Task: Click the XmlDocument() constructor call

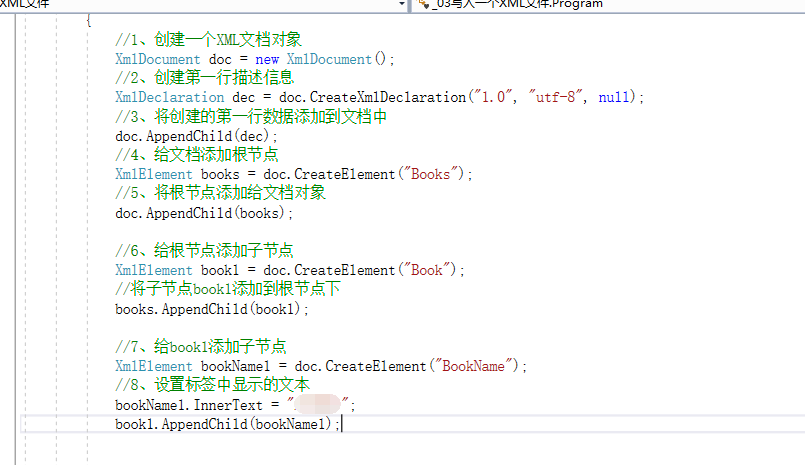Action: 336,60
